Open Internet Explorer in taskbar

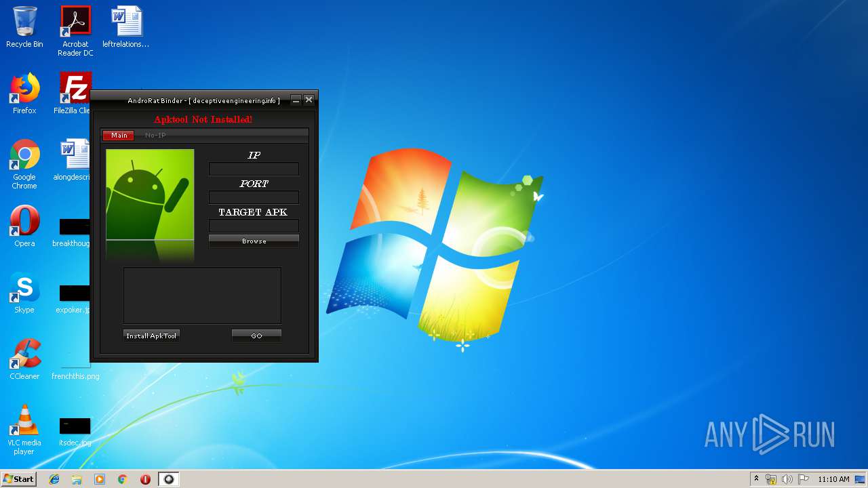[x=54, y=479]
